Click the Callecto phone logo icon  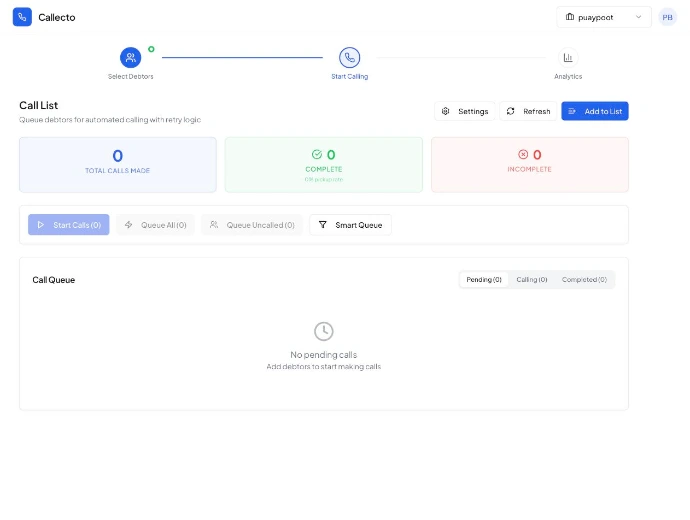click(22, 17)
